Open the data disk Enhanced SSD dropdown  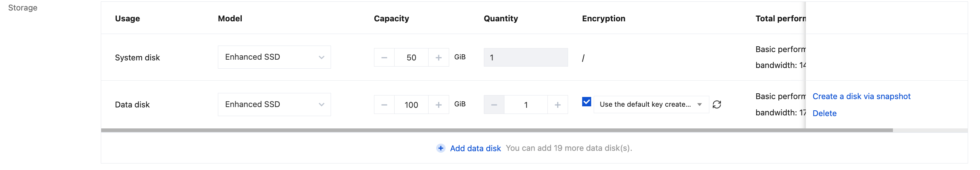[274, 105]
